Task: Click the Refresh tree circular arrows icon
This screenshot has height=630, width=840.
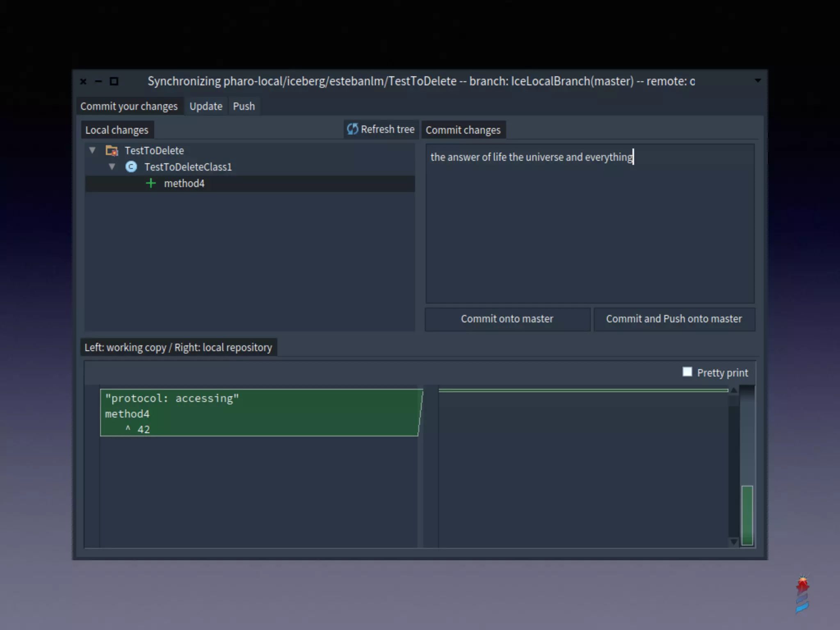Action: pyautogui.click(x=352, y=129)
